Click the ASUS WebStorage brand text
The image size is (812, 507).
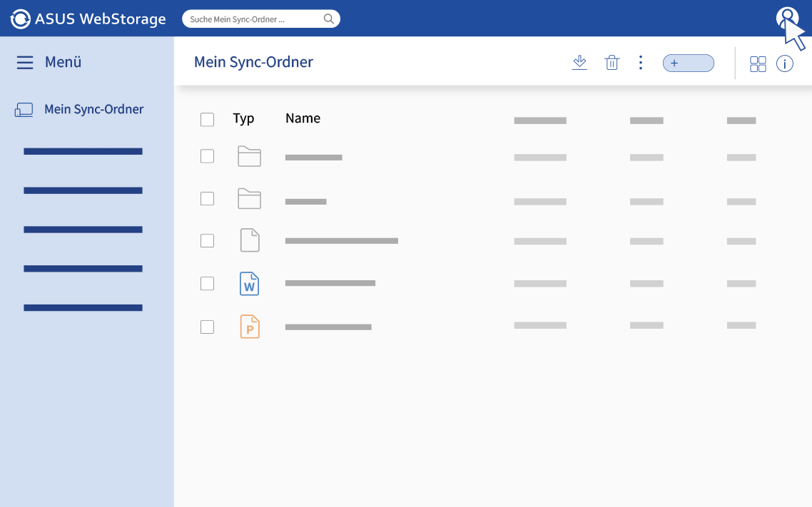pyautogui.click(x=101, y=19)
